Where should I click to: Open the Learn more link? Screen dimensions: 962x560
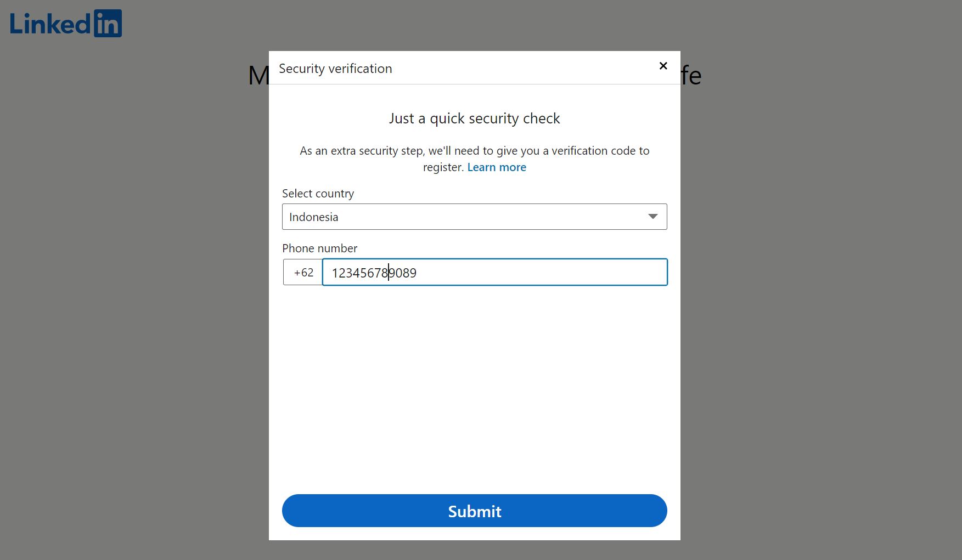(496, 167)
